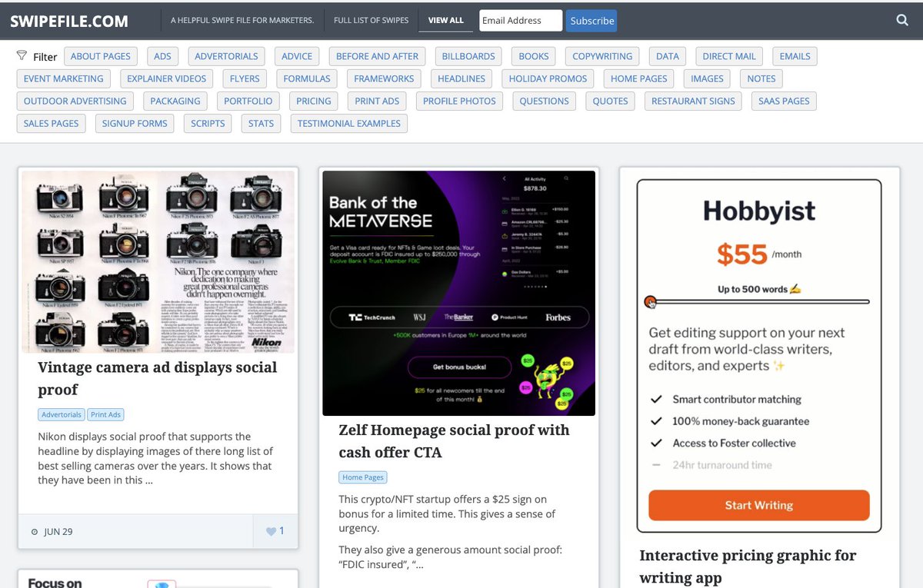Image resolution: width=923 pixels, height=588 pixels.
Task: Click the orange Start Writing button
Action: (x=759, y=505)
